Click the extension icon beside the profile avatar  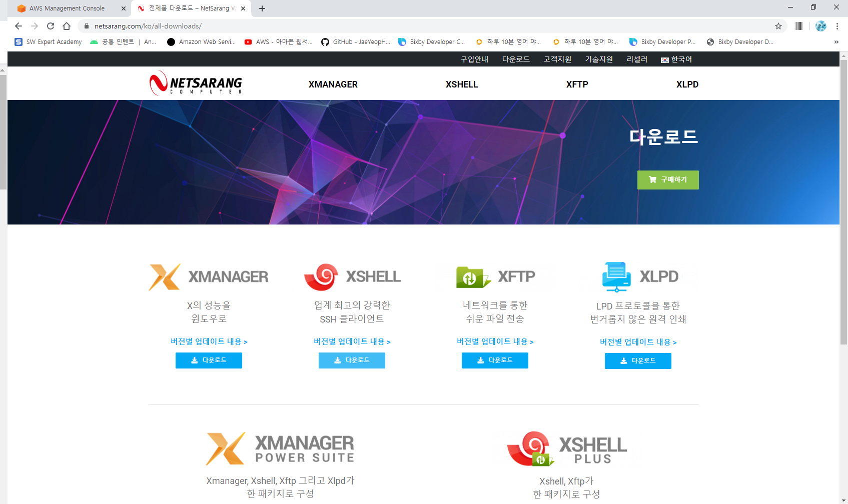tap(799, 26)
